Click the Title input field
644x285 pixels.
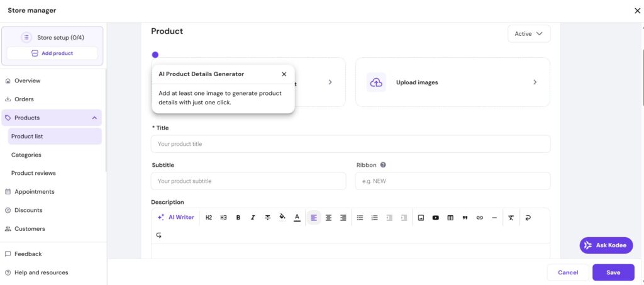coord(351,143)
